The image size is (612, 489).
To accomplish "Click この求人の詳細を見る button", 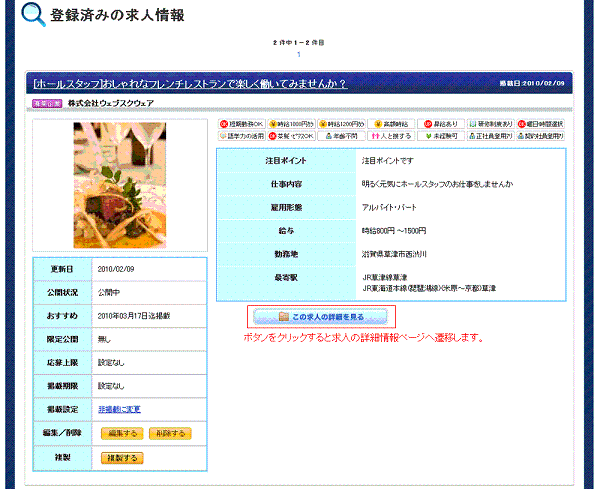I will (x=319, y=317).
